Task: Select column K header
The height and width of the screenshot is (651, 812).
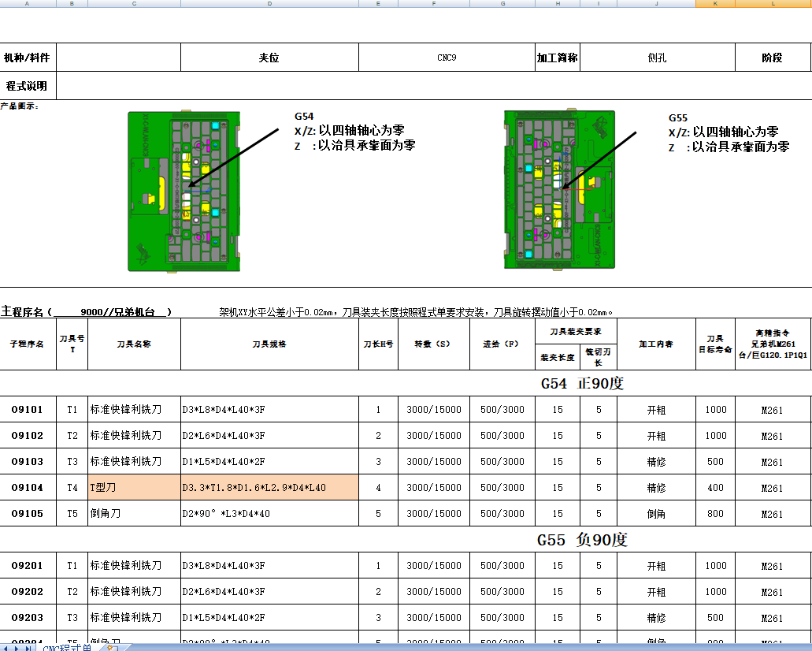Action: click(x=714, y=5)
